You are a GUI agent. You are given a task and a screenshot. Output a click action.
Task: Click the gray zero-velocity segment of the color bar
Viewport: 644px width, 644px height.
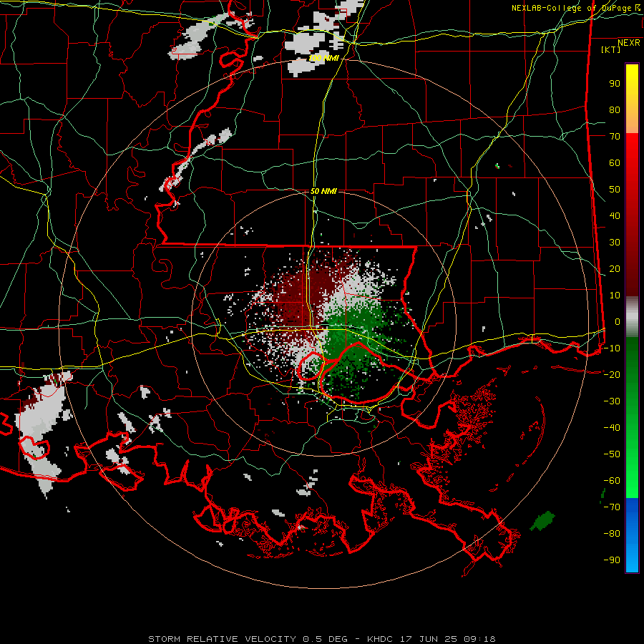click(632, 317)
